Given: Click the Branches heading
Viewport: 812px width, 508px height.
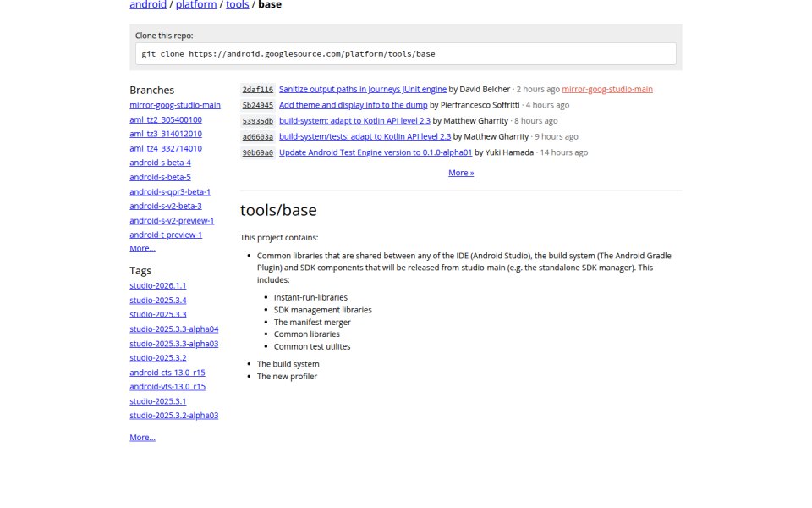Looking at the screenshot, I should pos(151,91).
